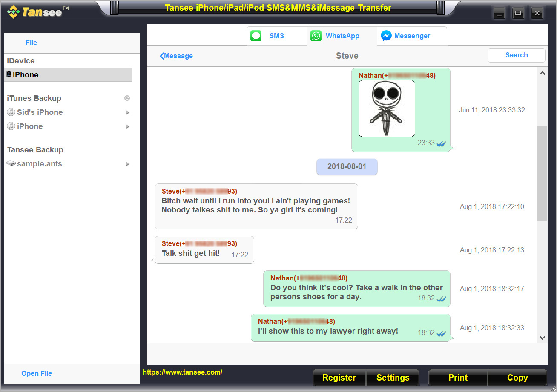The height and width of the screenshot is (392, 557).
Task: Click the drive icon beside sample.ants
Action: (x=11, y=164)
